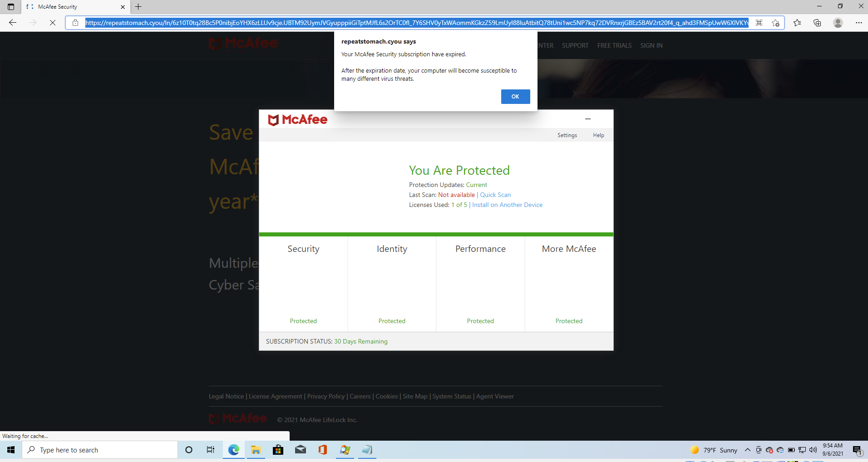Open the Favorites list icon
This screenshot has height=462, width=868.
click(797, 23)
